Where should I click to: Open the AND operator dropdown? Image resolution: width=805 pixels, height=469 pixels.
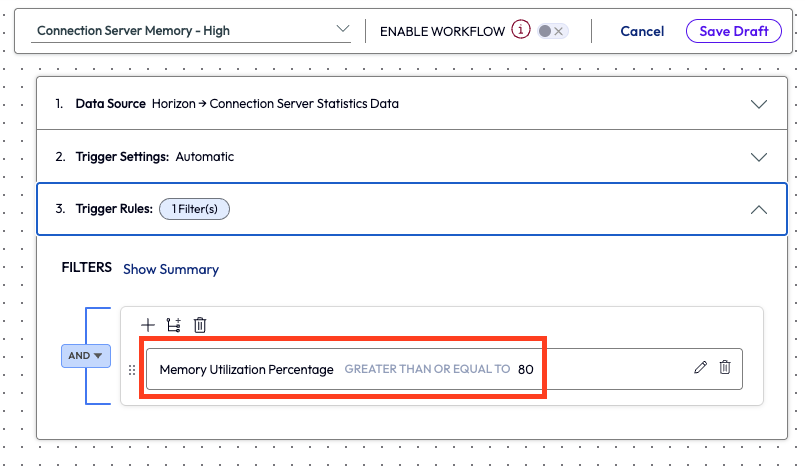(x=86, y=355)
